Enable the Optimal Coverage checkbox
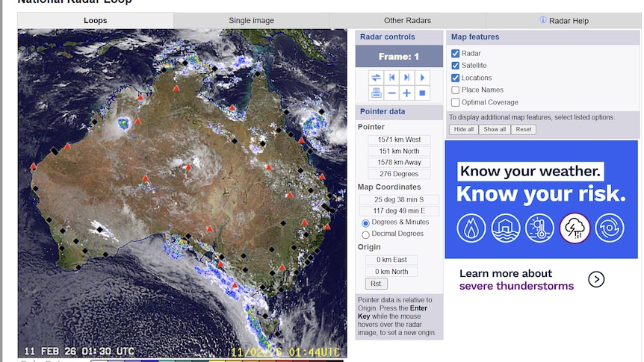The width and height of the screenshot is (644, 362). click(456, 102)
